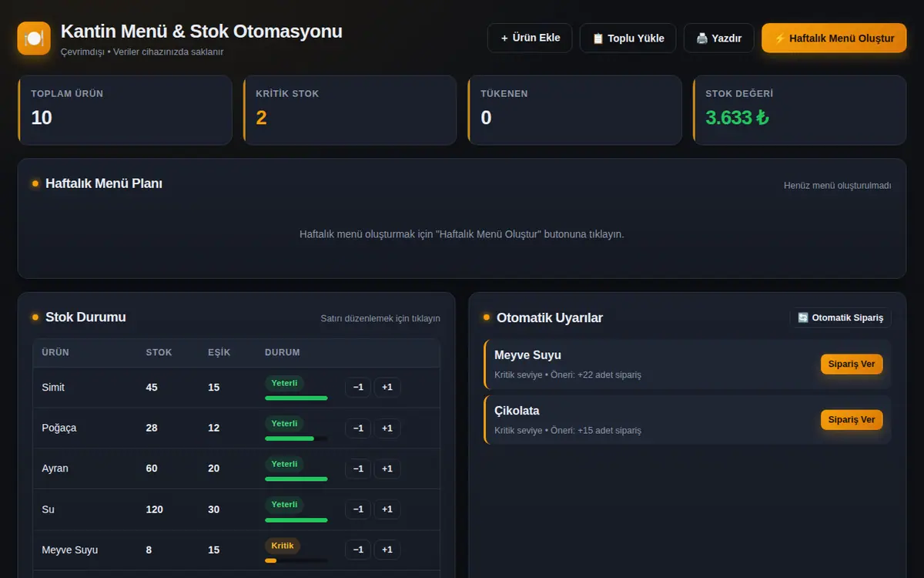Click the Kritik status badge for Meyve Suyu
This screenshot has width=924, height=578.
[283, 546]
